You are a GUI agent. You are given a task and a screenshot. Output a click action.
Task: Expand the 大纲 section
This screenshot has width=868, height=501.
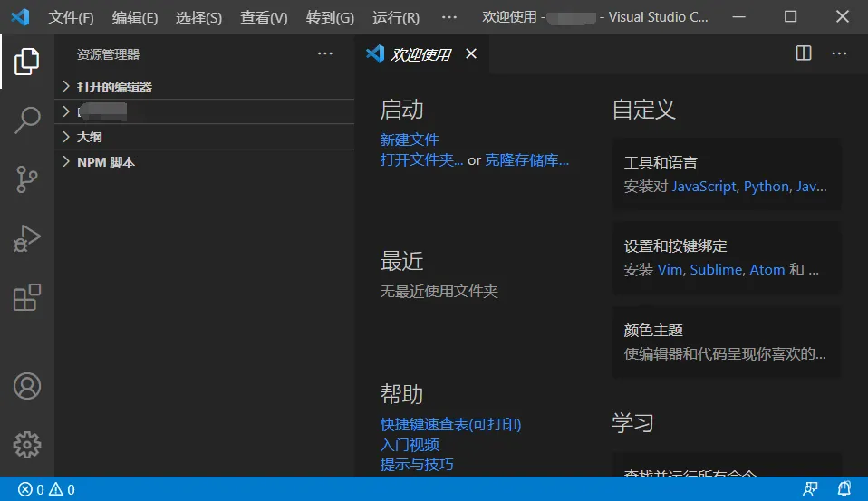pyautogui.click(x=204, y=137)
